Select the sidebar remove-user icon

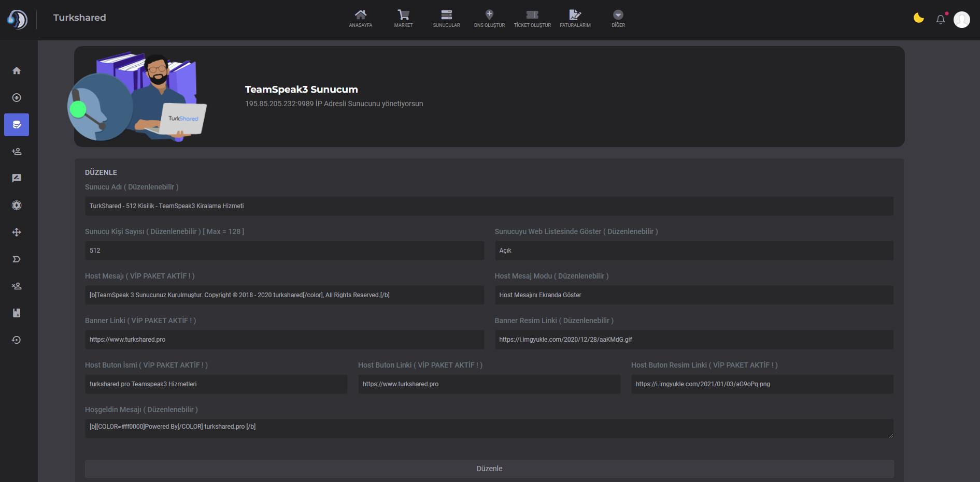(x=17, y=286)
